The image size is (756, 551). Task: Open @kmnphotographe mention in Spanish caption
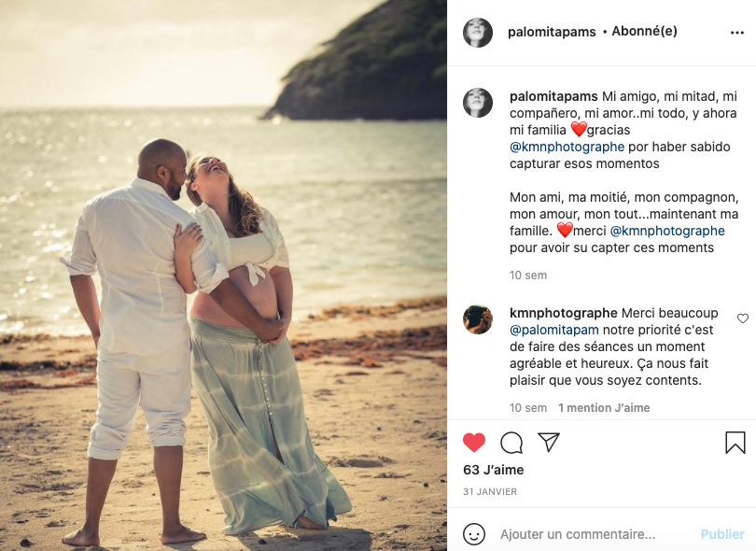(567, 147)
